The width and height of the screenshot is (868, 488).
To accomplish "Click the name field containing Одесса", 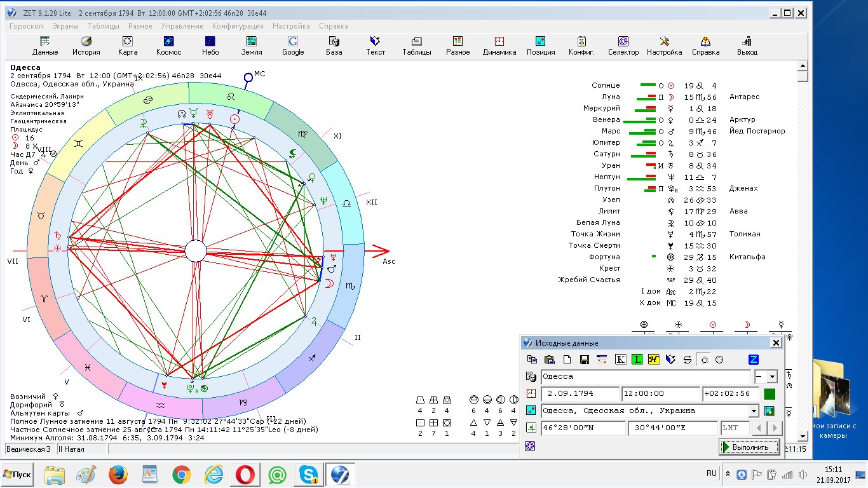I will click(646, 377).
